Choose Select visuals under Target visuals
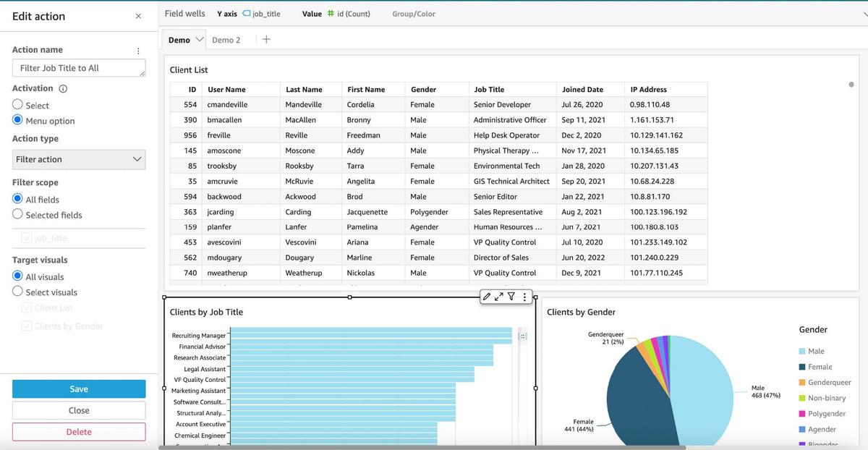Image resolution: width=868 pixels, height=450 pixels. (18, 292)
